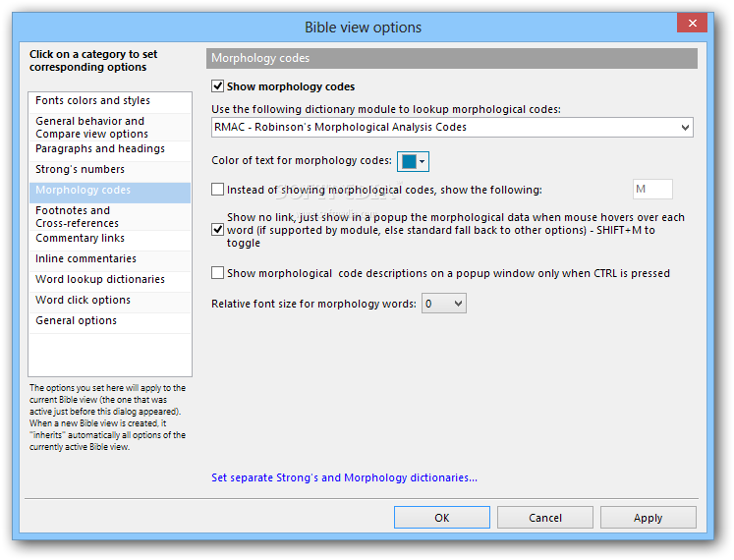The image size is (734, 560).
Task: Click the Cancel button
Action: [545, 518]
